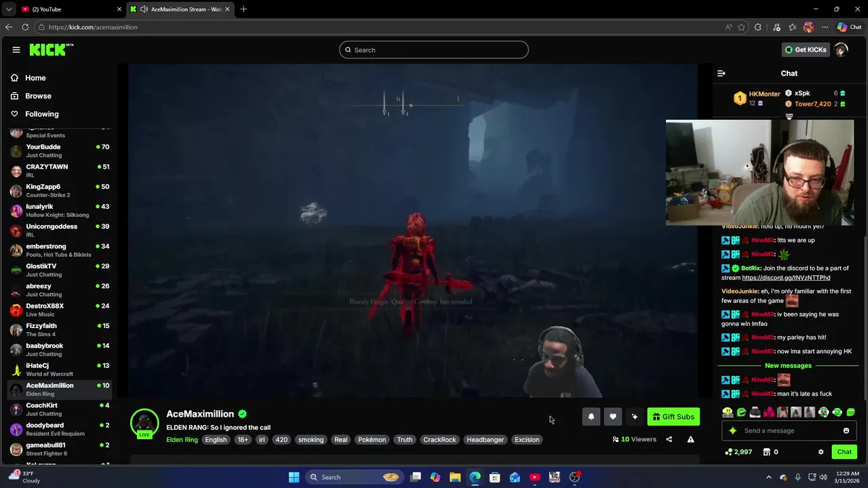Click the smoking tag
Viewport: 868px width, 488px height.
click(x=311, y=439)
